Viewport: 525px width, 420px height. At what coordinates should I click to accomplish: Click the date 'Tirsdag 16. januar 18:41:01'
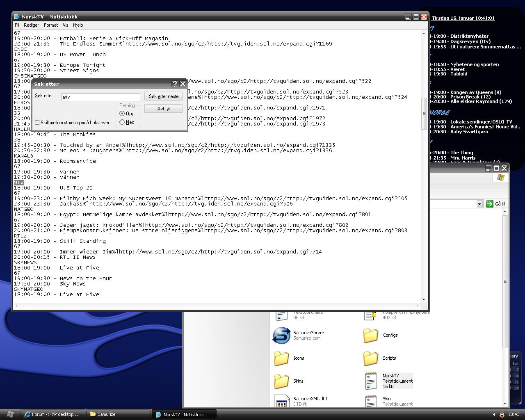click(463, 18)
